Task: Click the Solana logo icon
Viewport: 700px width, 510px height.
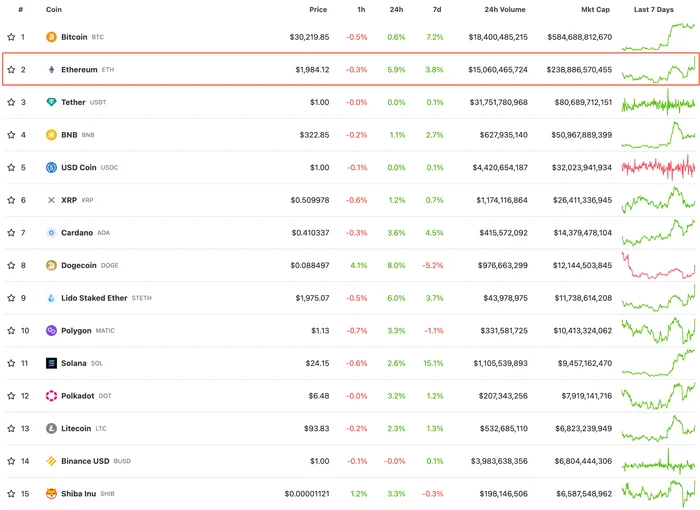Action: 51,363
